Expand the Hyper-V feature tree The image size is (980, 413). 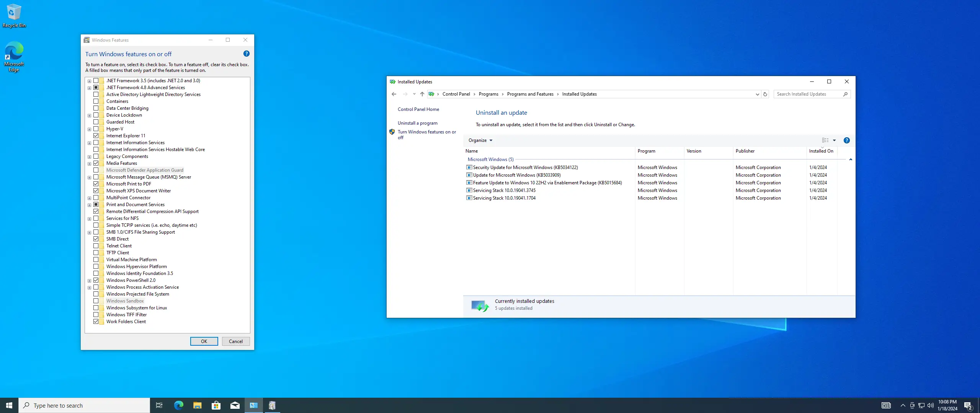coord(89,129)
